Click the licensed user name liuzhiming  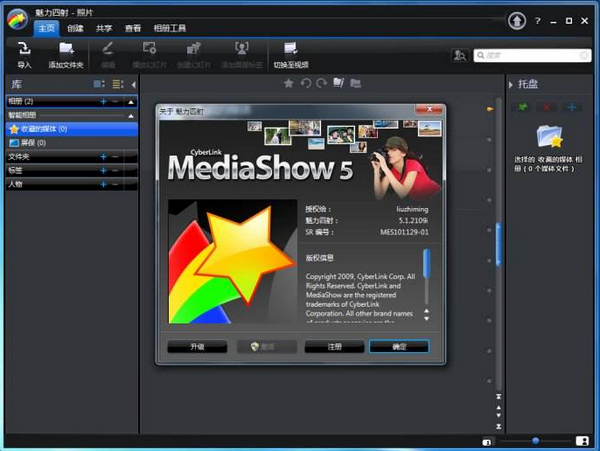tap(412, 209)
